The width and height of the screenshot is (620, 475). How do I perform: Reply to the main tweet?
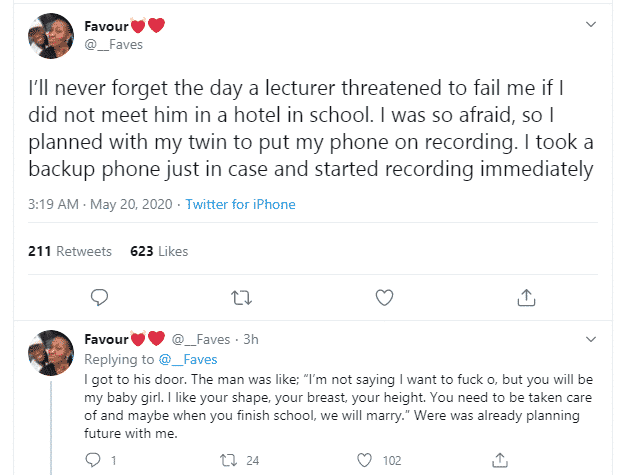pos(99,297)
